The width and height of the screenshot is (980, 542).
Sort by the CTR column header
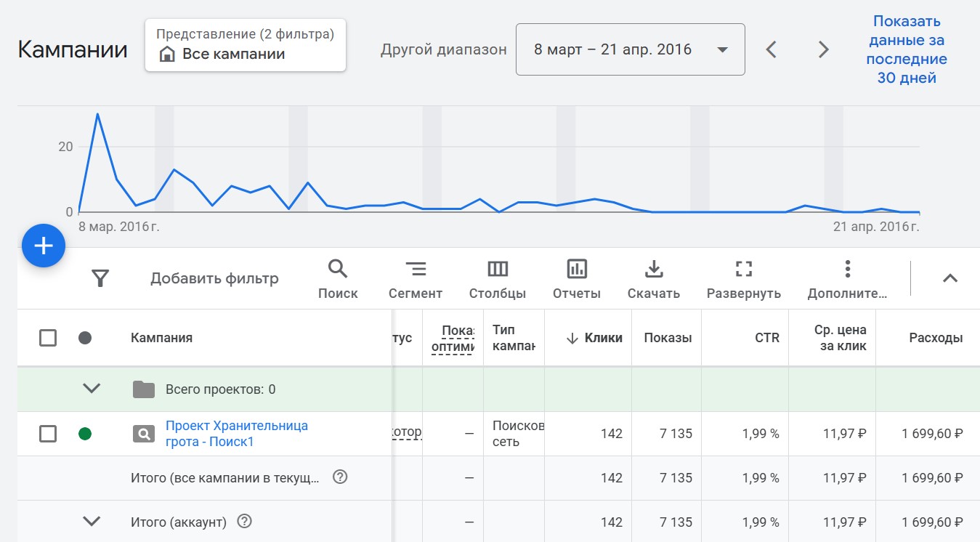[x=766, y=338]
